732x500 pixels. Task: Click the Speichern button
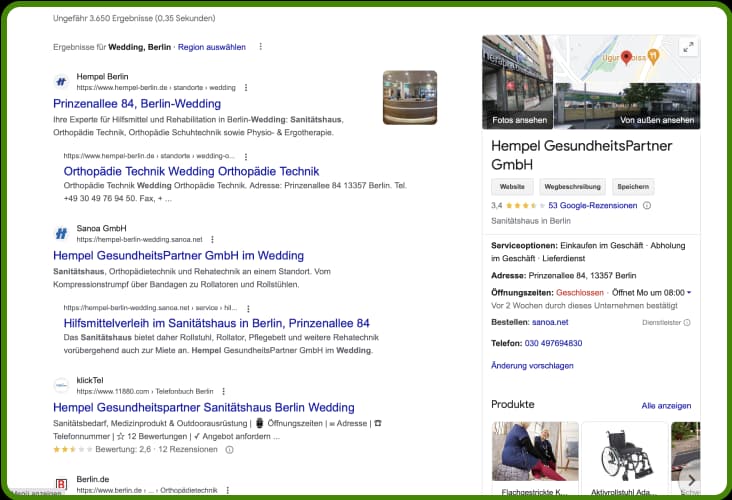633,187
